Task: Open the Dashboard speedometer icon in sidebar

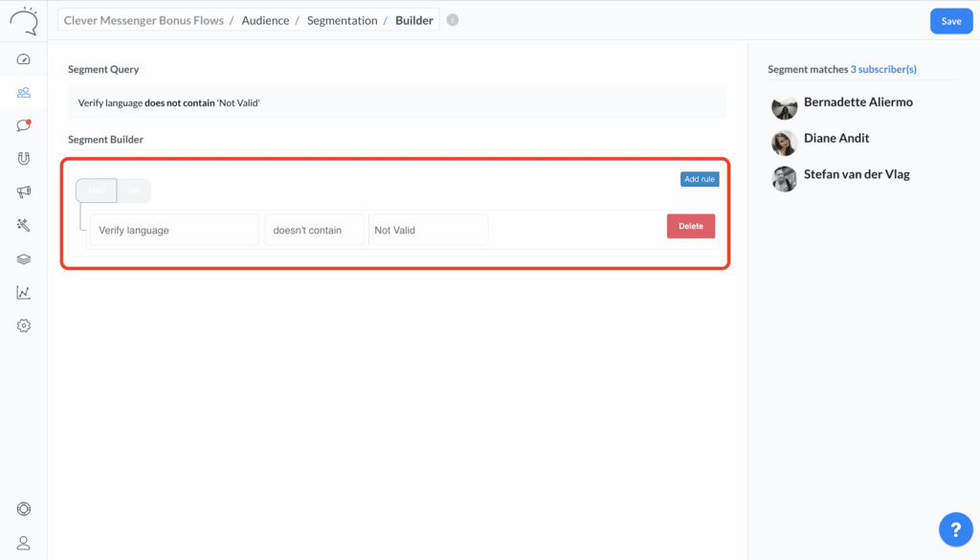Action: pos(23,58)
